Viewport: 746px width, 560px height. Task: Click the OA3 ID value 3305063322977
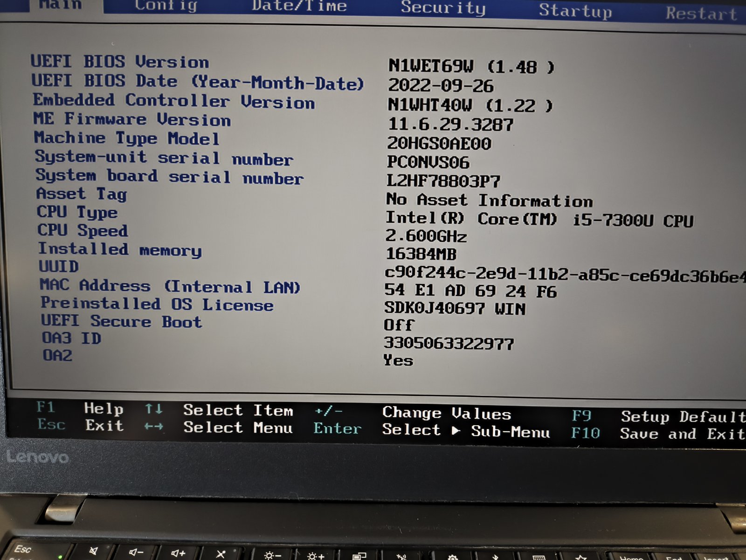(449, 344)
